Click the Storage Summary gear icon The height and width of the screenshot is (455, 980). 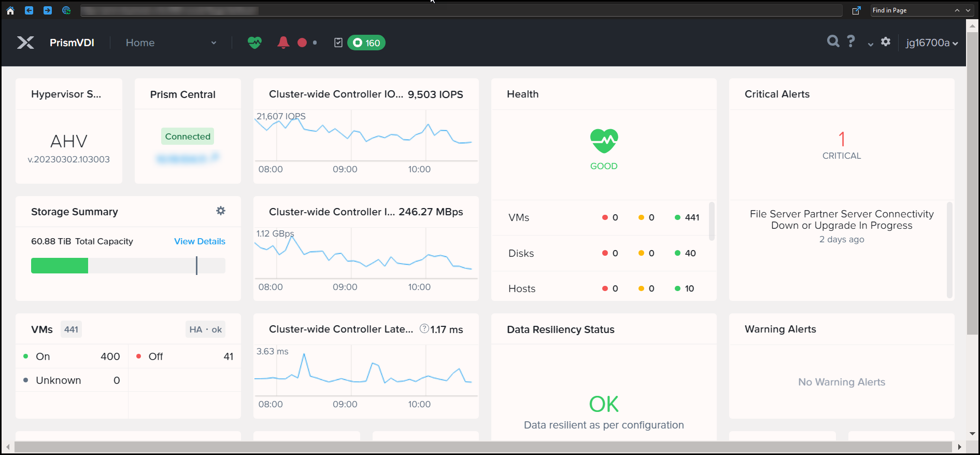click(221, 211)
